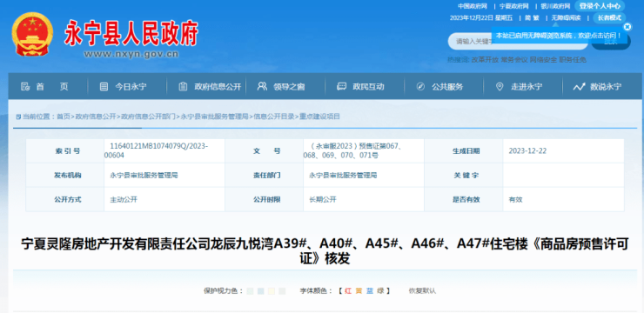The width and height of the screenshot is (644, 313).
Task: Open the 走进永宁 navigation item
Action: 527,87
